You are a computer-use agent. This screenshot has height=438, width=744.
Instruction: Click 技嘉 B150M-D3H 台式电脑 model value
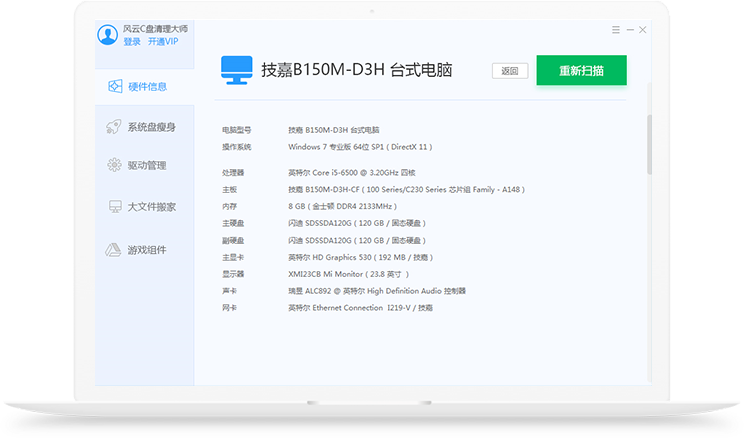click(x=334, y=130)
